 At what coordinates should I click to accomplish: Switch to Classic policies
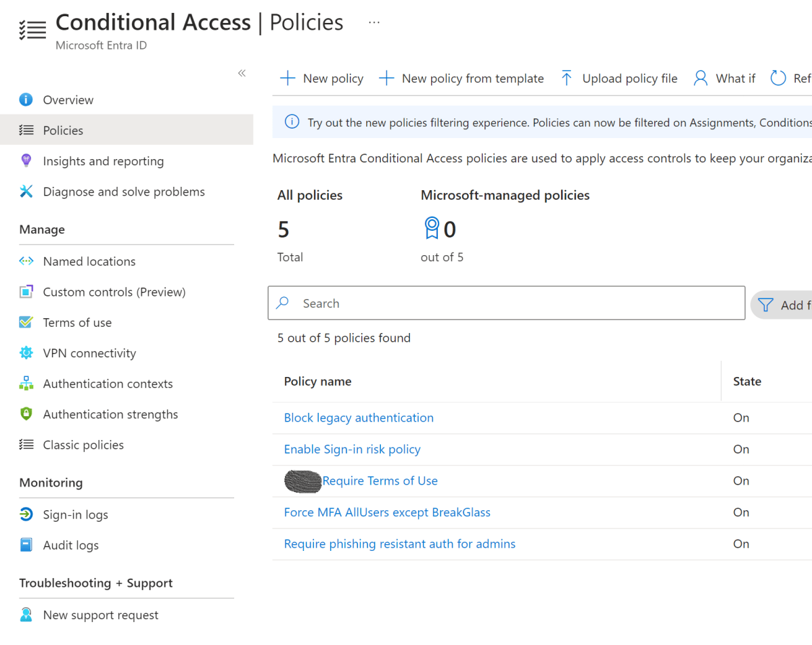(x=83, y=445)
